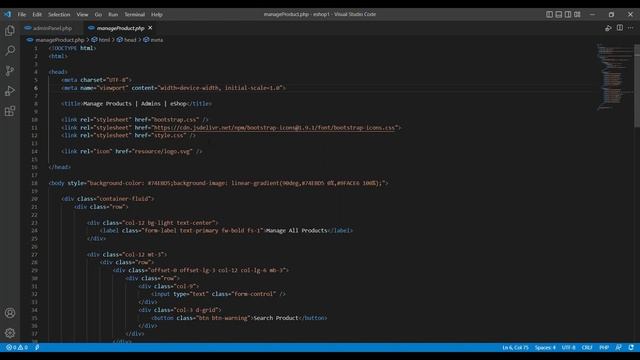Toggle Panel layout icon in title bar

559,14
